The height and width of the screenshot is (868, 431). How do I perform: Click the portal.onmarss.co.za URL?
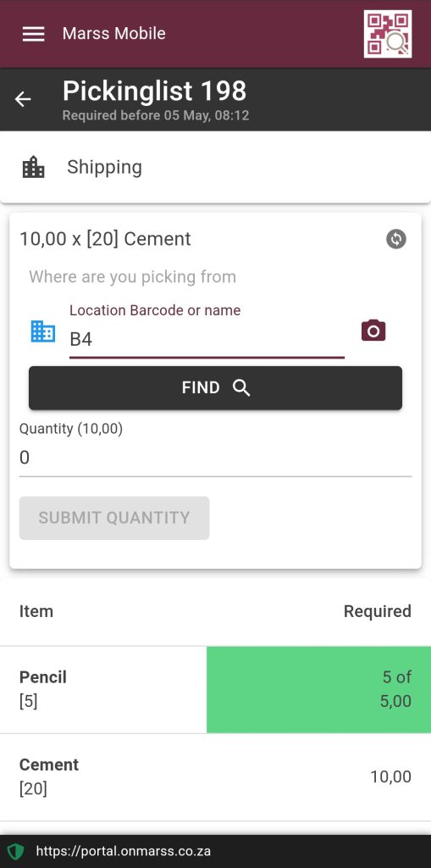123,851
